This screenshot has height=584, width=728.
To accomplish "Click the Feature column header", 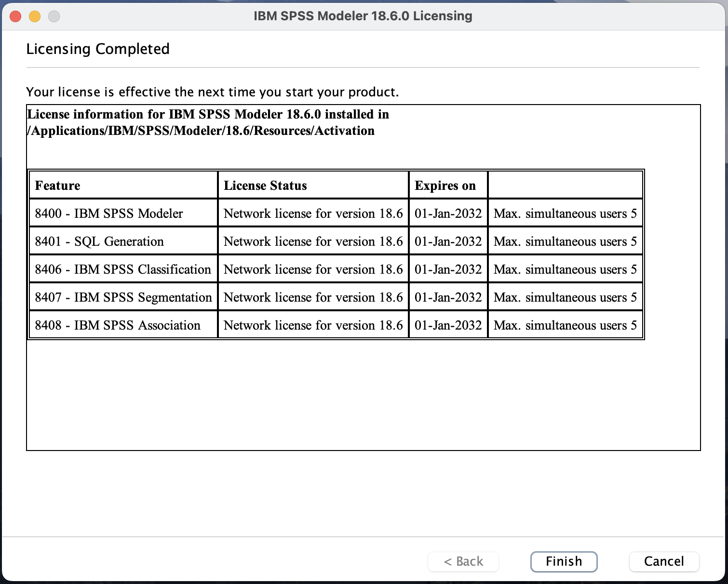I will (x=123, y=186).
